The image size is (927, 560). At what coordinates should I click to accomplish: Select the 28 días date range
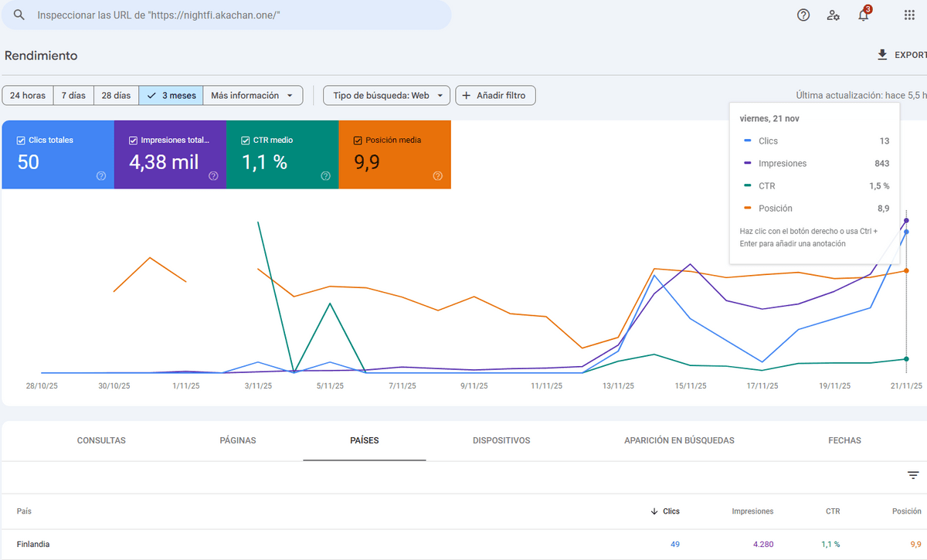click(x=117, y=96)
